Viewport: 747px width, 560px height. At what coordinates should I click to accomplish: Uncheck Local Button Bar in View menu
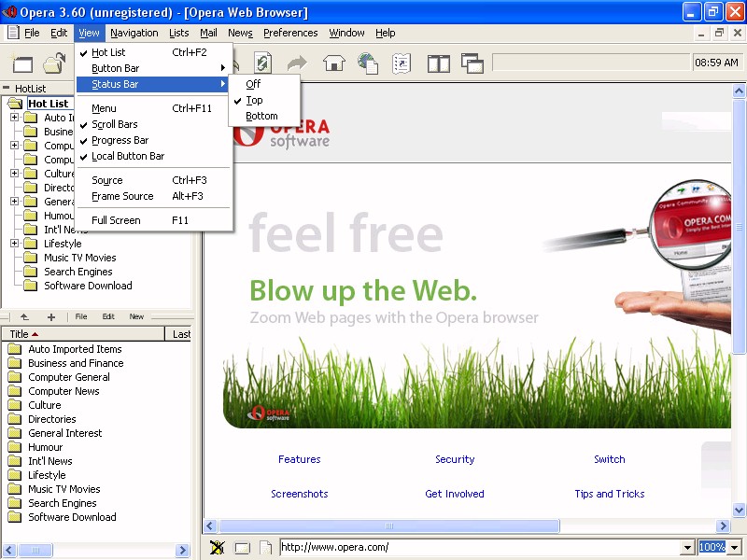click(x=152, y=156)
